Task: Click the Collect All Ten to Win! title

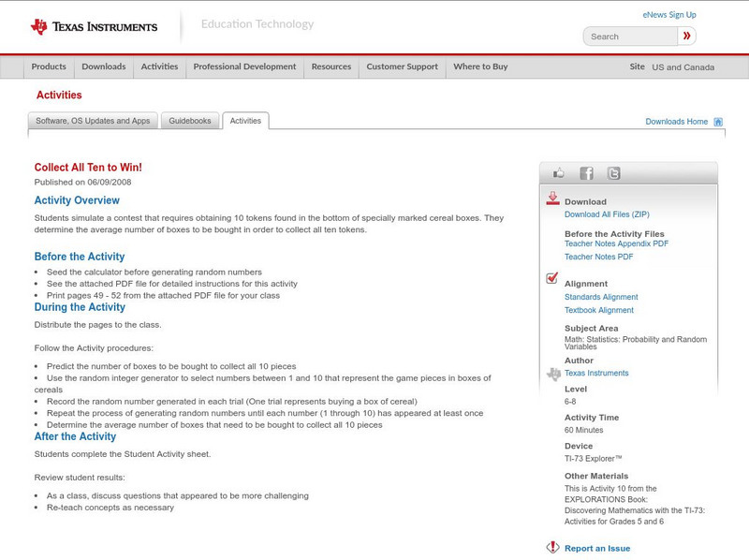Action: 88,168
